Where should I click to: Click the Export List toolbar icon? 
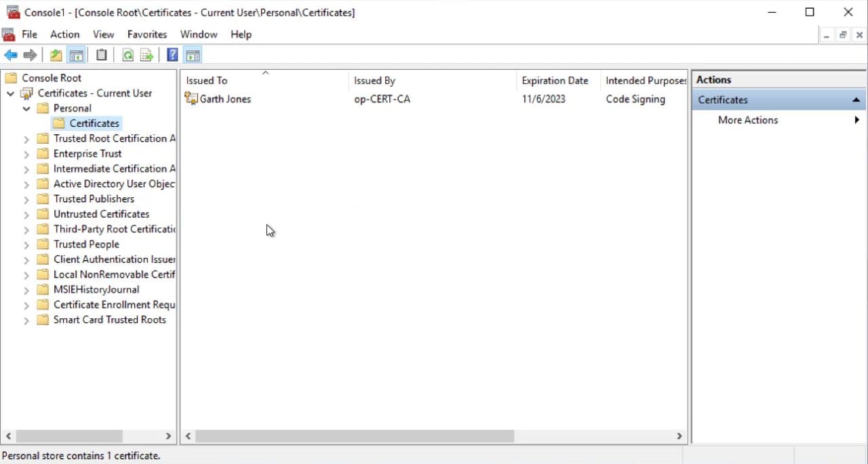pos(146,55)
